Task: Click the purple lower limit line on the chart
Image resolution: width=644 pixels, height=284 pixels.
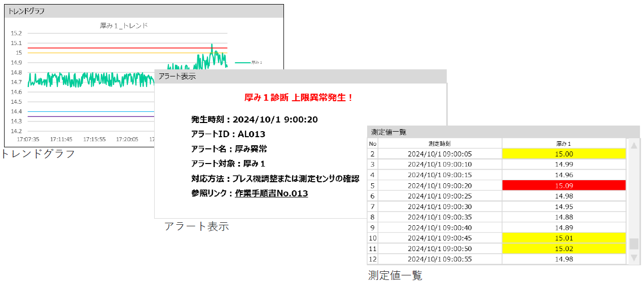Action: 91,116
